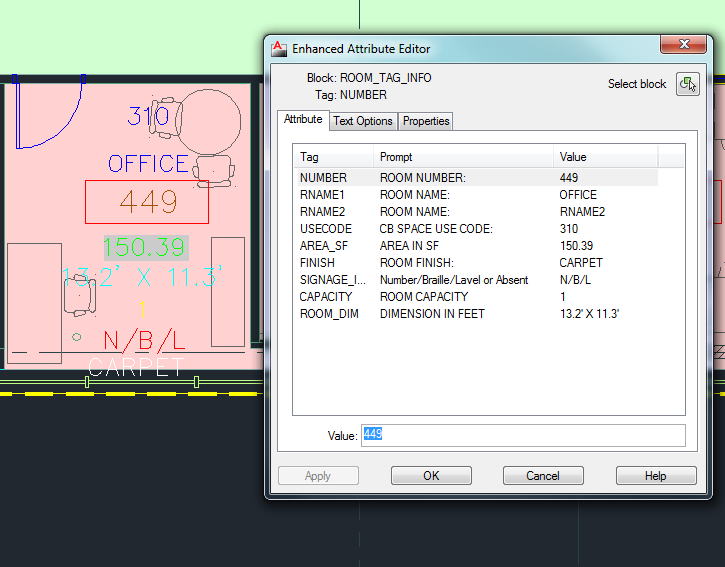Select the ROOM_DIM attribute row
The width and height of the screenshot is (725, 567).
coord(477,314)
